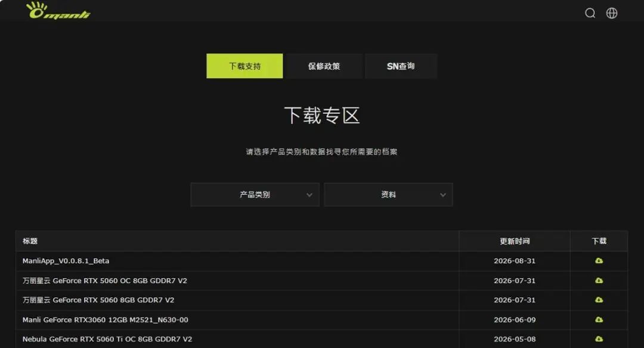Switch to the SN查询 tab
This screenshot has height=348, width=644.
(401, 66)
